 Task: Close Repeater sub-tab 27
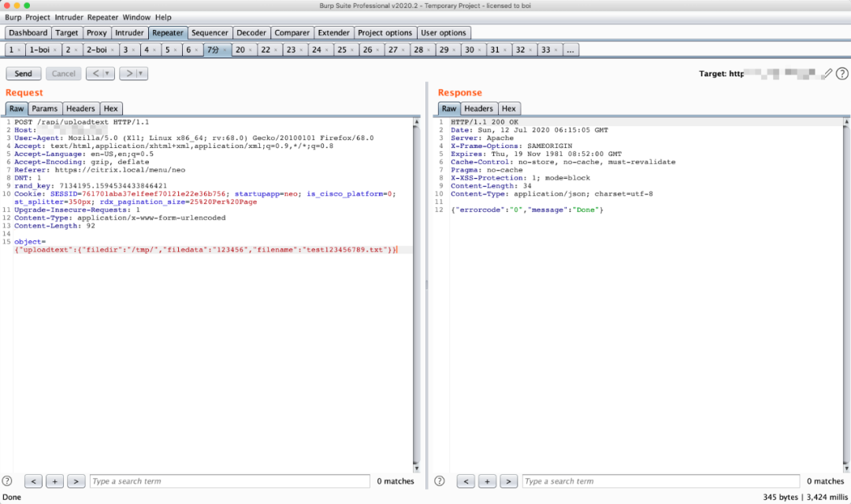click(403, 50)
